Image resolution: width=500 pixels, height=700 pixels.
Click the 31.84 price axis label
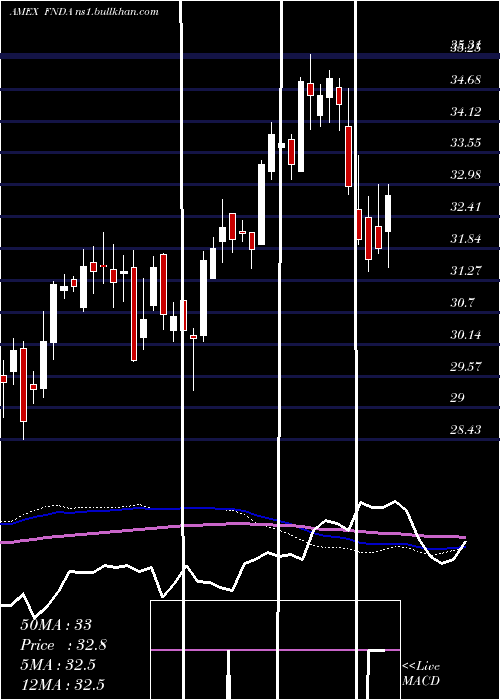(x=466, y=238)
